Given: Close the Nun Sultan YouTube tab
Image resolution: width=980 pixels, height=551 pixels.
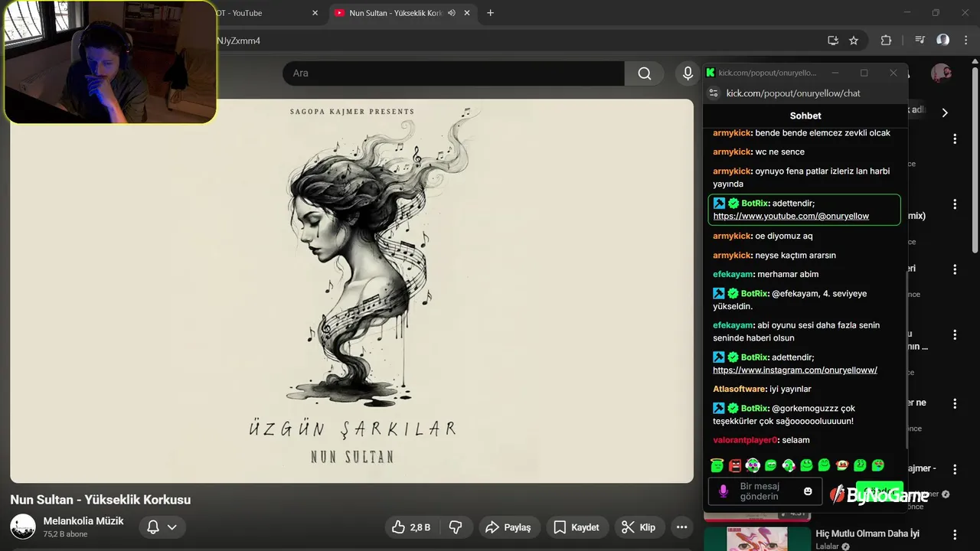Looking at the screenshot, I should [x=467, y=13].
